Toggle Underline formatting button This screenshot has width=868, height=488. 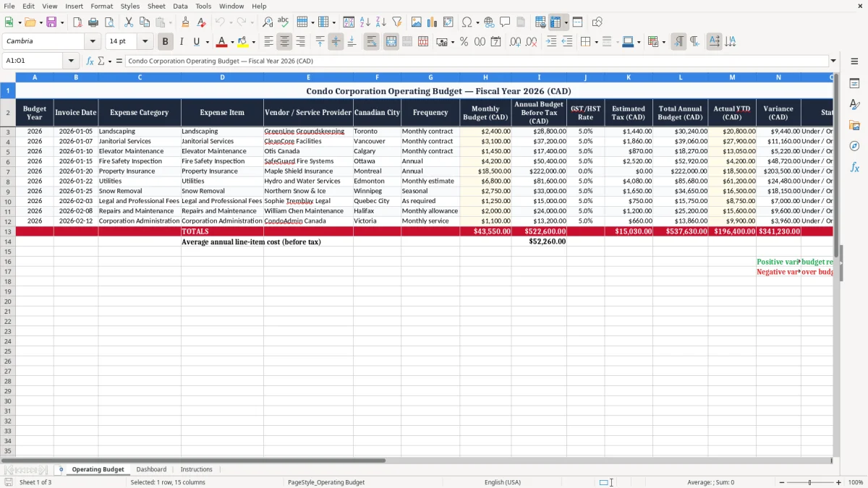tap(196, 42)
